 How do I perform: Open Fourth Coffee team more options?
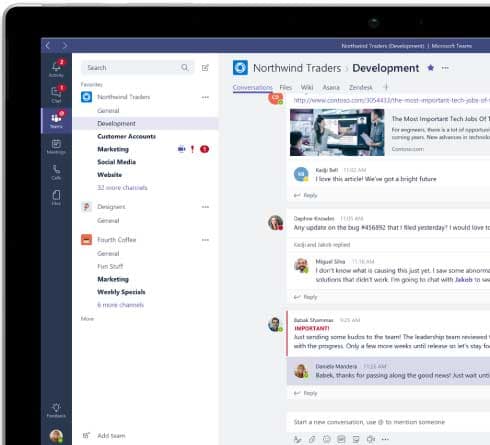[x=205, y=240]
